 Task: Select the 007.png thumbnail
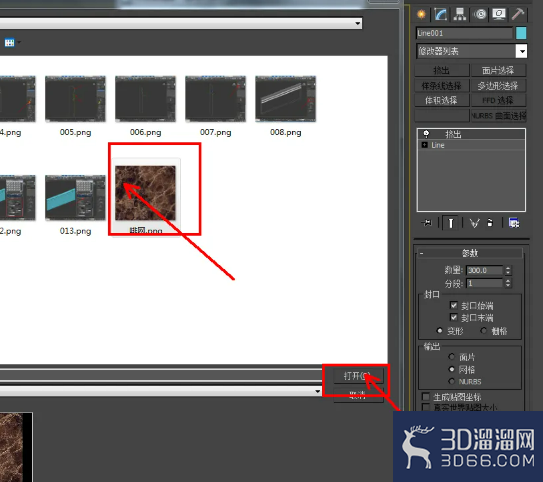(215, 99)
